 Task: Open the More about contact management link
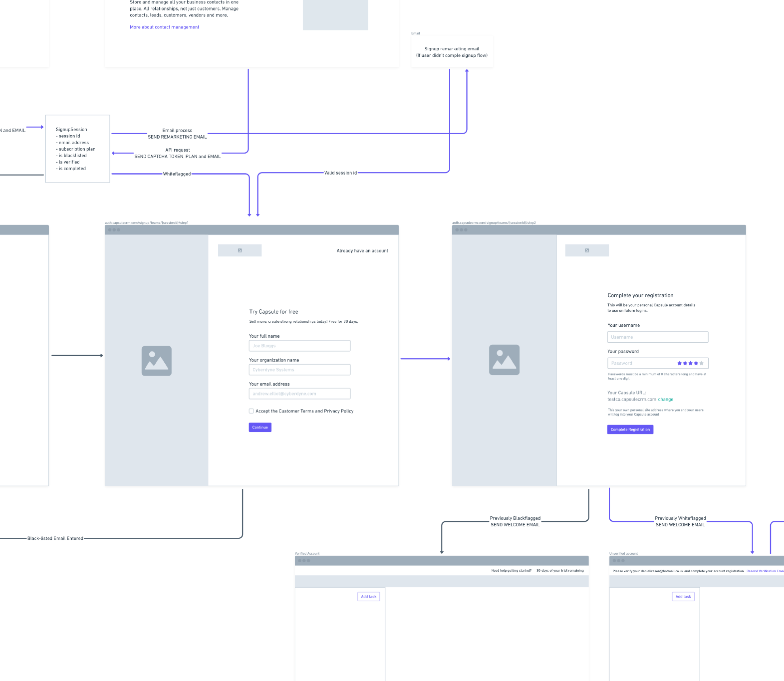coord(164,27)
